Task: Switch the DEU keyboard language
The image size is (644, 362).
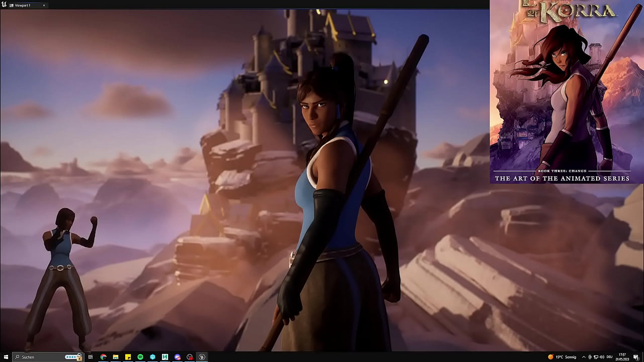Action: [x=610, y=357]
